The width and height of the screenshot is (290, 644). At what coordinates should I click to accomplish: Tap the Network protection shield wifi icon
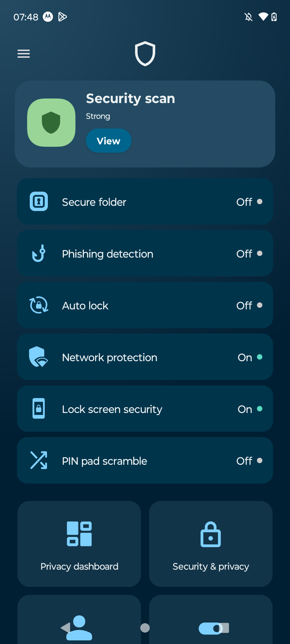(x=38, y=357)
